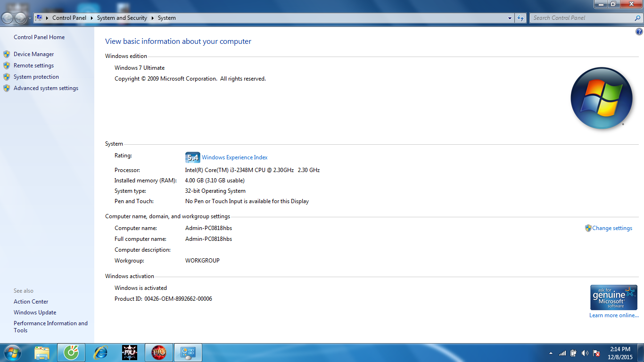The height and width of the screenshot is (362, 644).
Task: Click the Control Panel System taskbar button
Action: click(x=188, y=353)
